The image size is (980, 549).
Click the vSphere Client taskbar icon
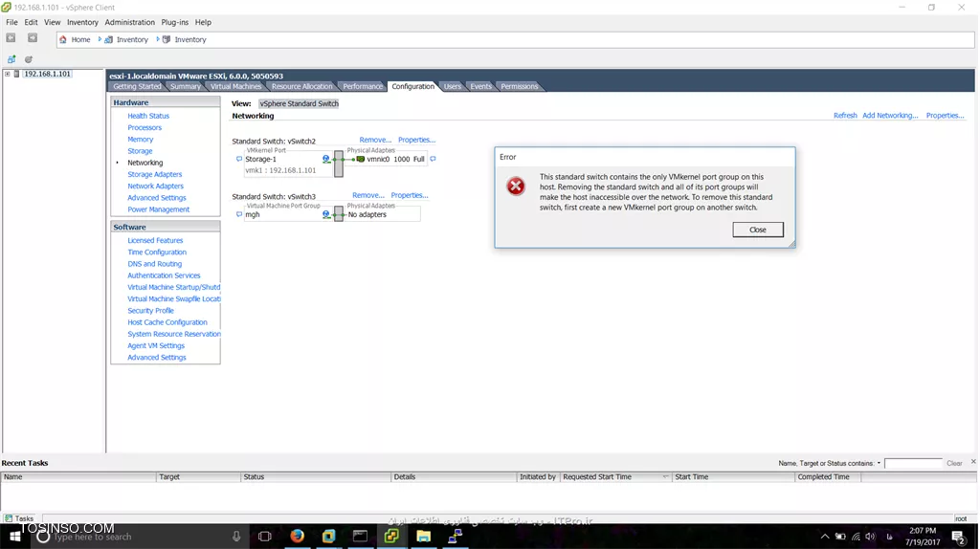[391, 536]
